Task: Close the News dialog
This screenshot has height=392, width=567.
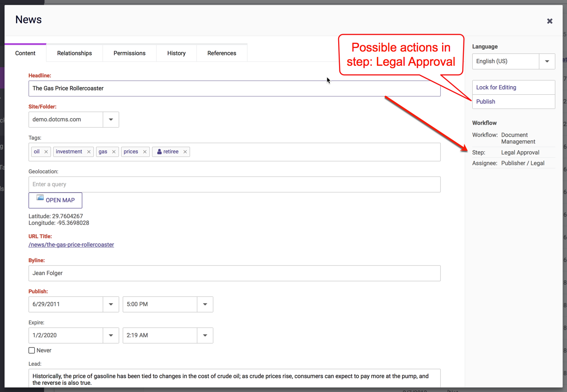Action: 550,21
